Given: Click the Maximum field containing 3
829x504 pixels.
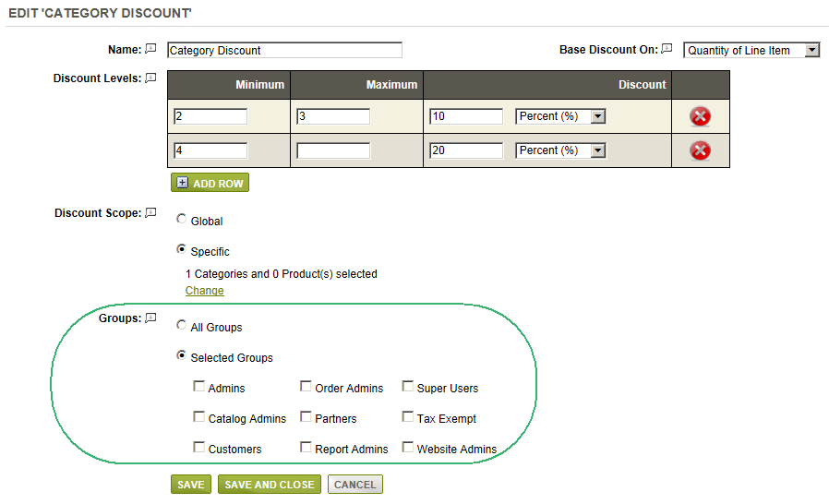Looking at the screenshot, I should (x=333, y=116).
